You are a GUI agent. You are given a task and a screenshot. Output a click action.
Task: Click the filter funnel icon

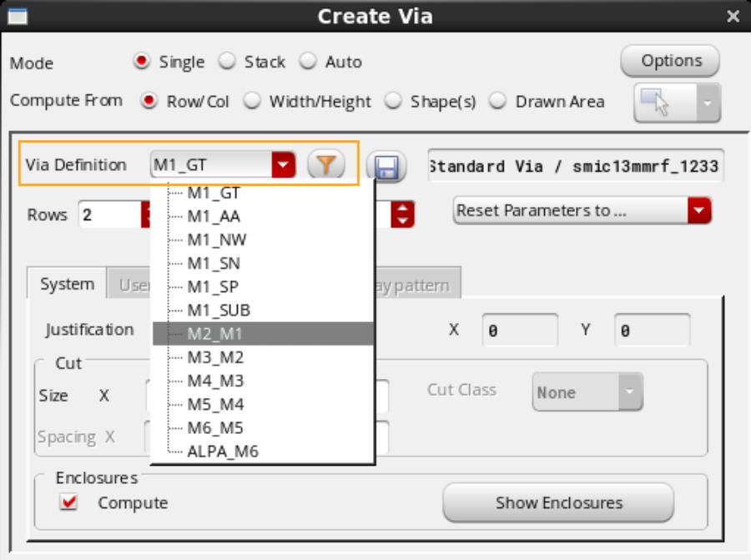click(x=326, y=165)
